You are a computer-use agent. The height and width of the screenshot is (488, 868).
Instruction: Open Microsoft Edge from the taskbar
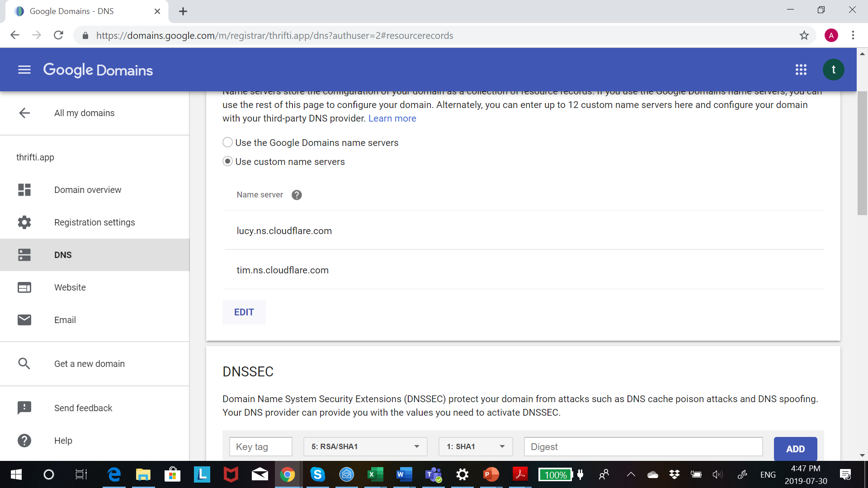pyautogui.click(x=114, y=474)
